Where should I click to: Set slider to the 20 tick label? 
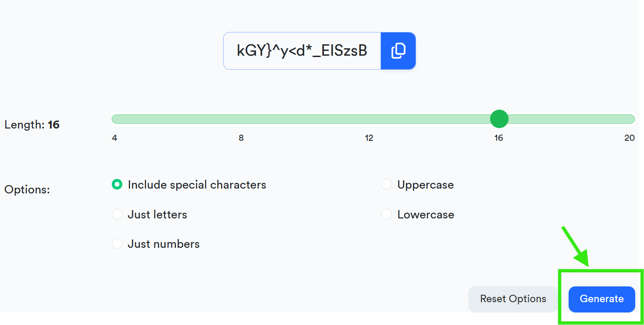[x=630, y=138]
